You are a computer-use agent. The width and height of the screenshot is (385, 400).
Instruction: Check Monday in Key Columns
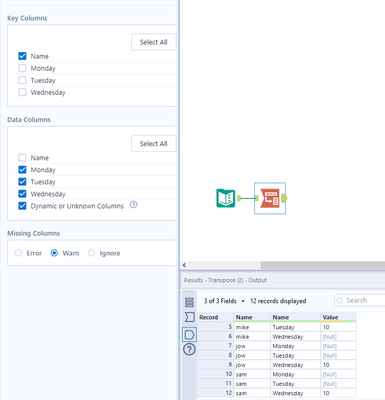pos(22,68)
